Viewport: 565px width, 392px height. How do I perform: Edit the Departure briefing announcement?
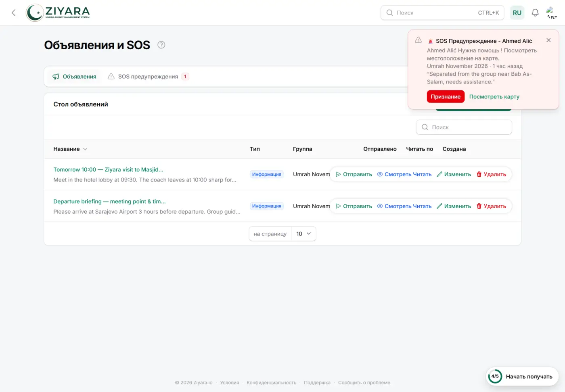tap(454, 206)
